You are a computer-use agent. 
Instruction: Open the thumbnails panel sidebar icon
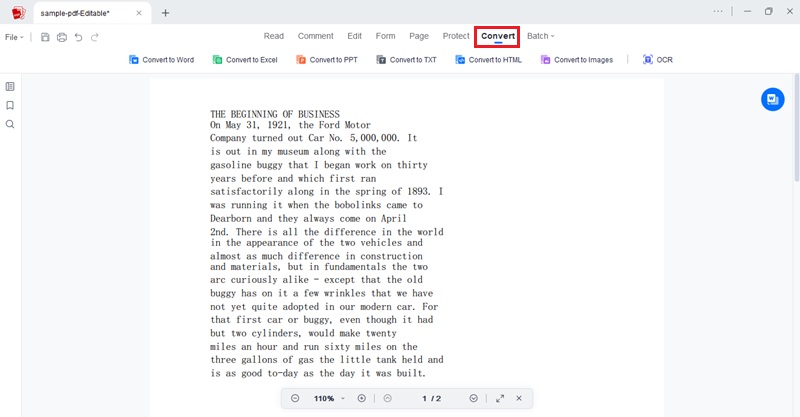[x=10, y=87]
